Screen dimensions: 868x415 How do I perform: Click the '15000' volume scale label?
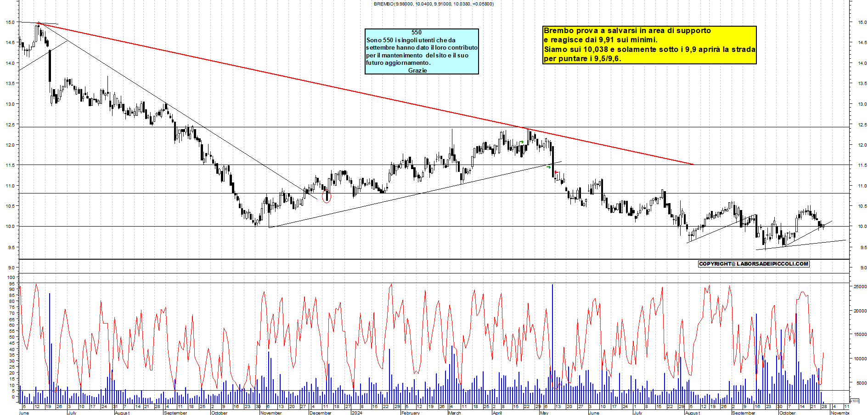(860, 334)
